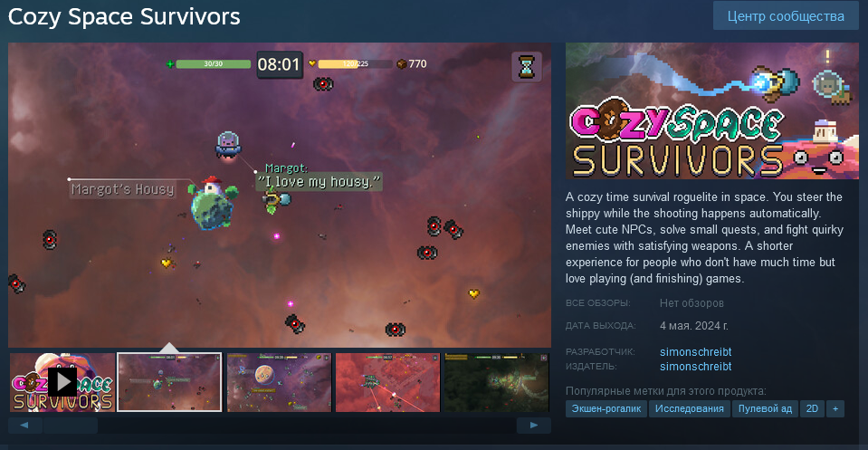868x450 pixels.
Task: Play the trailer video thumbnail
Action: pyautogui.click(x=62, y=382)
